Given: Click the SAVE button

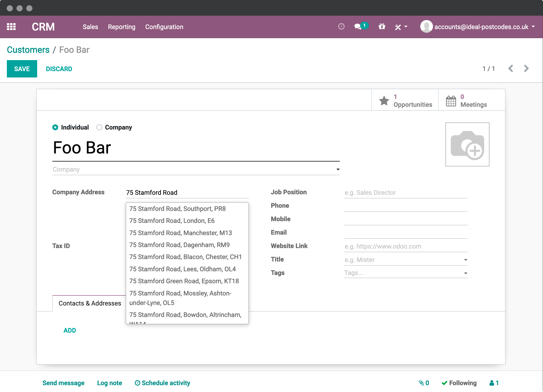Looking at the screenshot, I should tap(22, 69).
